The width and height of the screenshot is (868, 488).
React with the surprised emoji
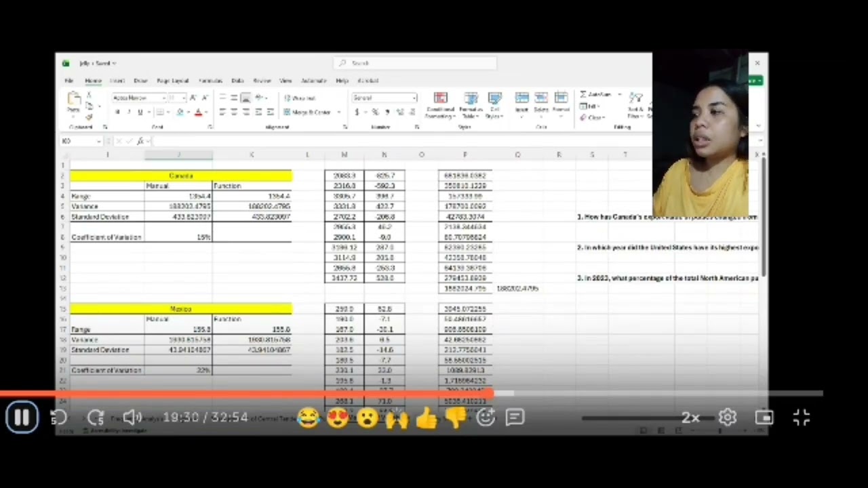pos(368,418)
